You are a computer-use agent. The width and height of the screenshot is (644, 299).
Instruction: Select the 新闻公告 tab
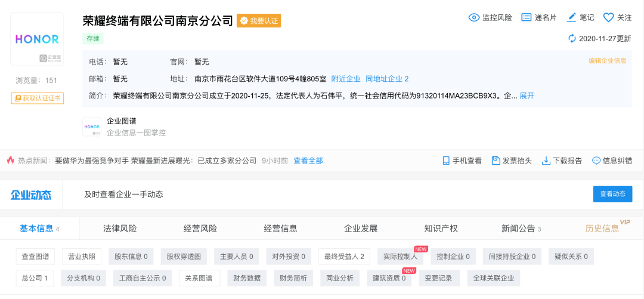(x=521, y=229)
